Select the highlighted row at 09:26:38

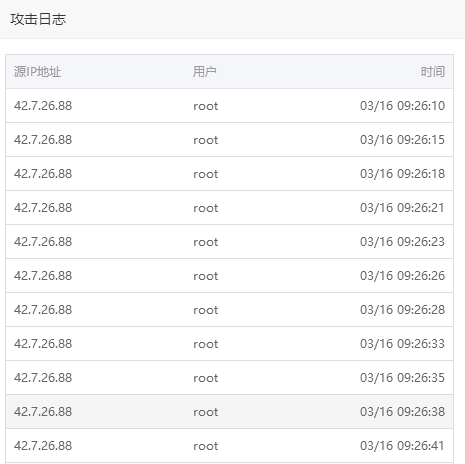tap(229, 412)
